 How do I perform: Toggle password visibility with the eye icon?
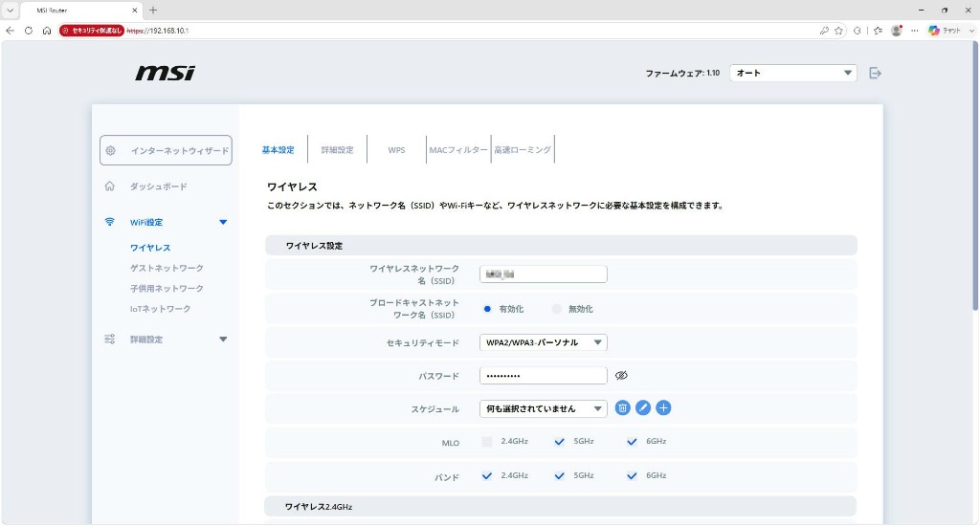(x=621, y=376)
